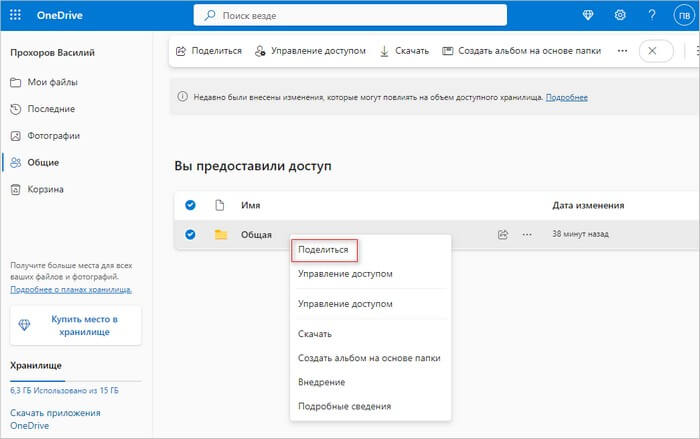The height and width of the screenshot is (439, 700).
Task: Open the three-dots menu in 'Общая' row
Action: [527, 234]
